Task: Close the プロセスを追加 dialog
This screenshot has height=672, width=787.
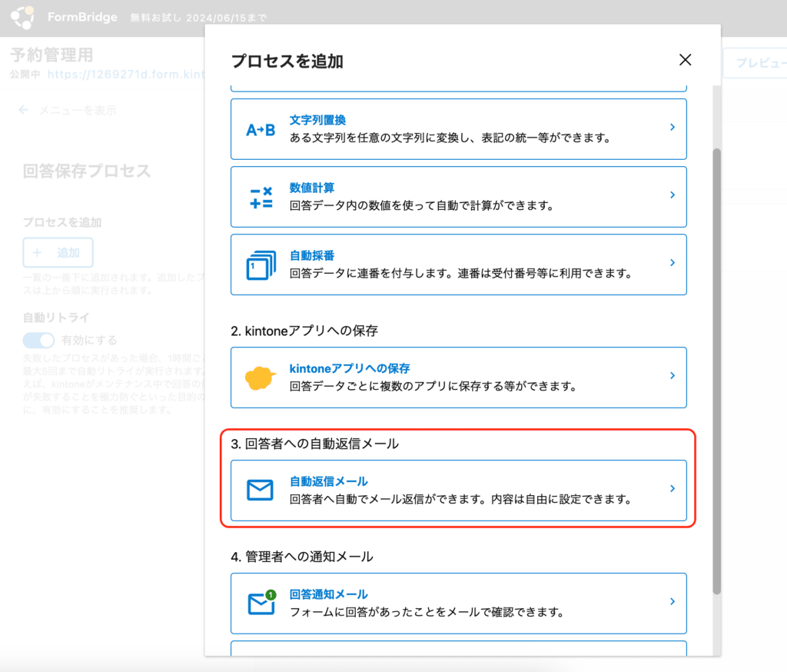Action: 685,59
